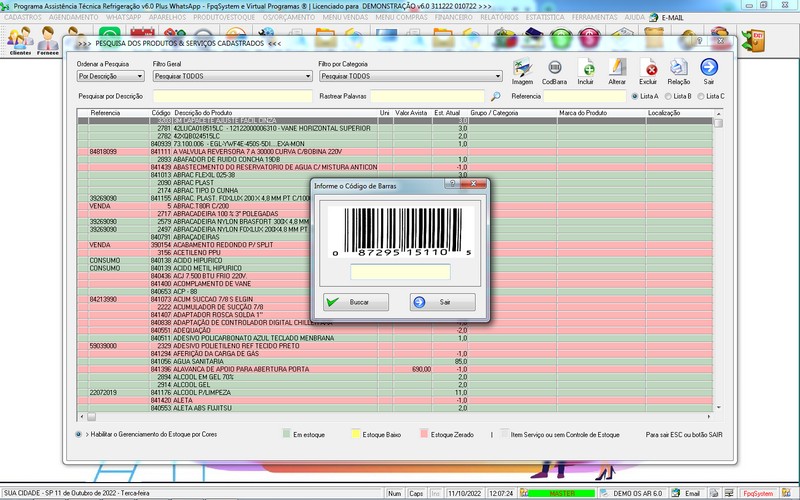Toggle Habilitar Gerenciamento do Estoque por Cores
800x500 pixels.
pos(78,434)
